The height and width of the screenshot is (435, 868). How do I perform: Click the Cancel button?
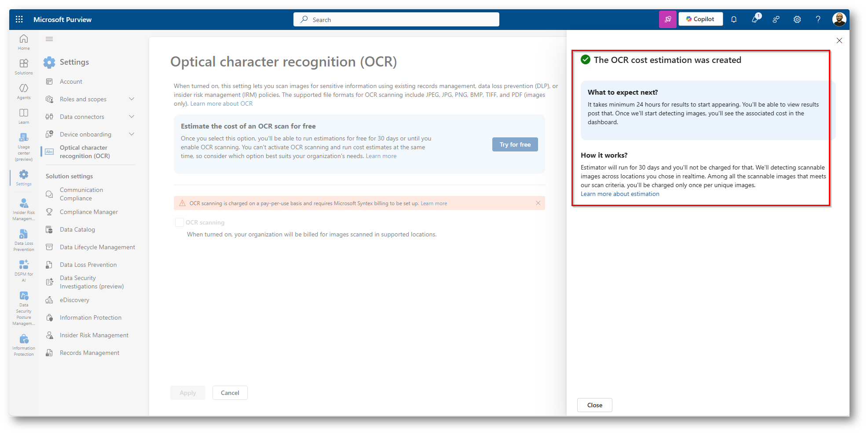click(x=230, y=393)
